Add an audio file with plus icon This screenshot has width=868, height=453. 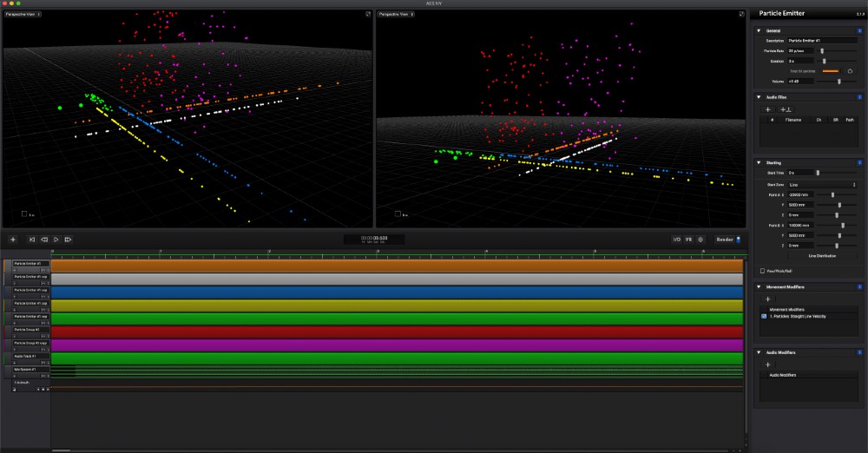point(767,109)
